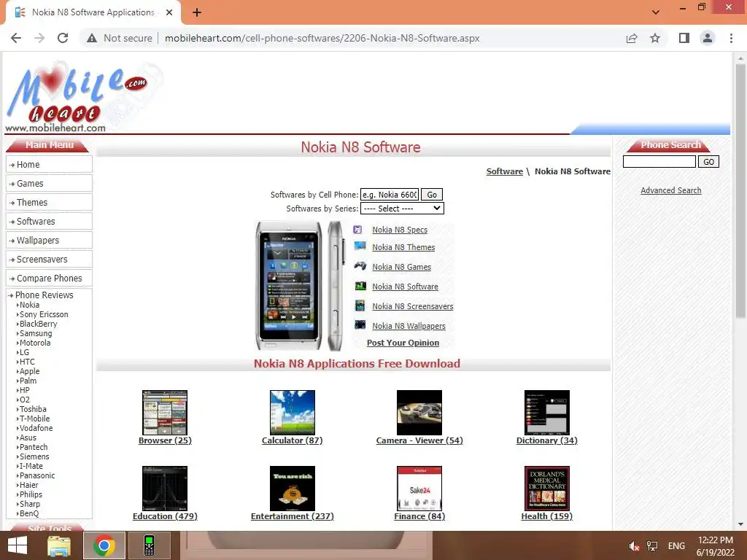Open the Browser (25) category thumbnail
The width and height of the screenshot is (747, 560).
coord(165,413)
